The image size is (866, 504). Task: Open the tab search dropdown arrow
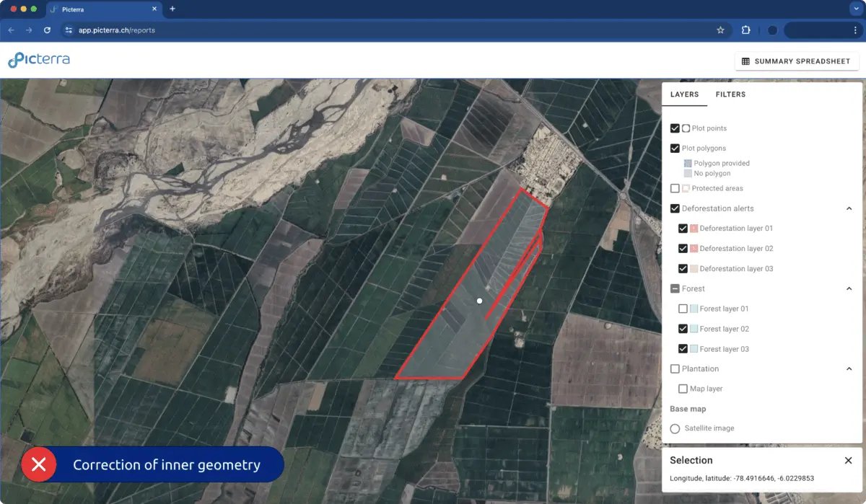(x=855, y=9)
